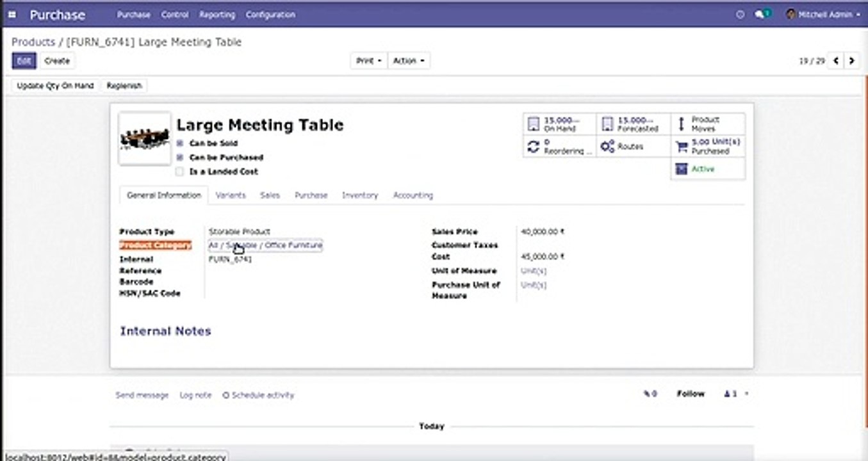Toggle the Active archive button

(708, 169)
